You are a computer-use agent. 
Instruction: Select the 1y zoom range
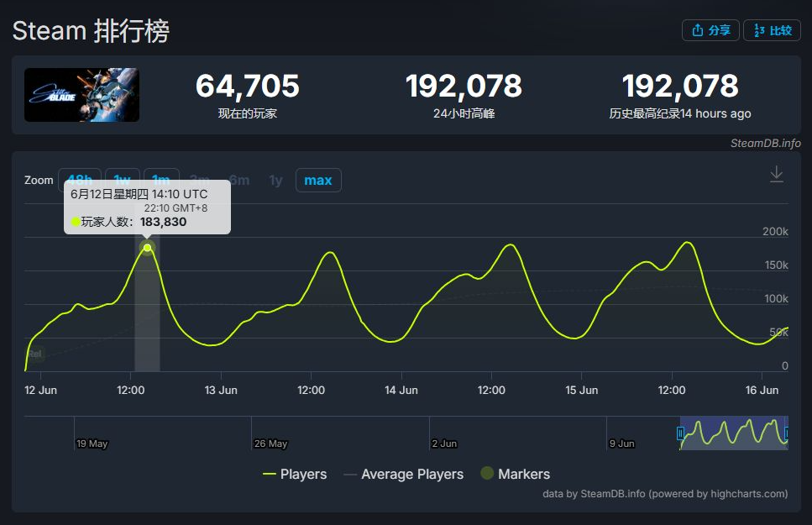click(275, 181)
